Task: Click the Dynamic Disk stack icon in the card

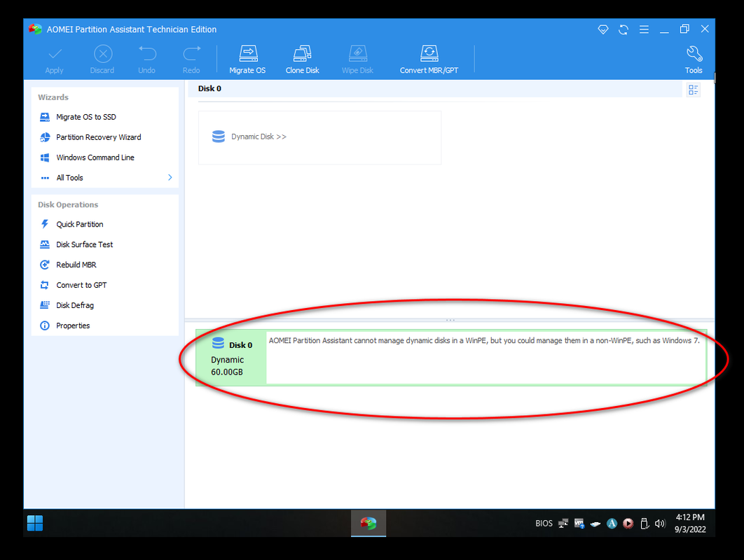Action: tap(219, 136)
